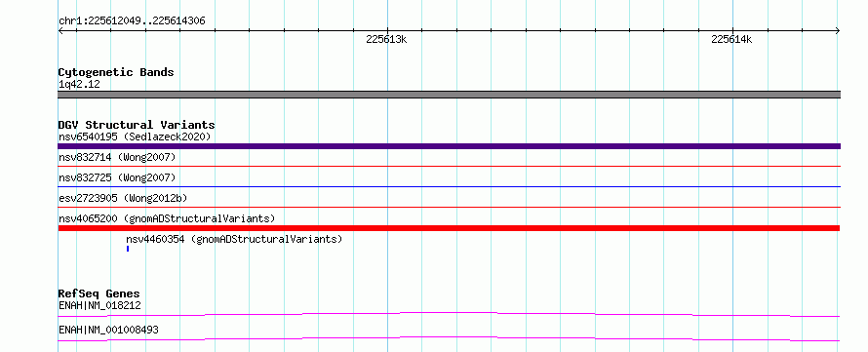Click the chr1:225612049..225614306 coordinate label

pos(132,21)
